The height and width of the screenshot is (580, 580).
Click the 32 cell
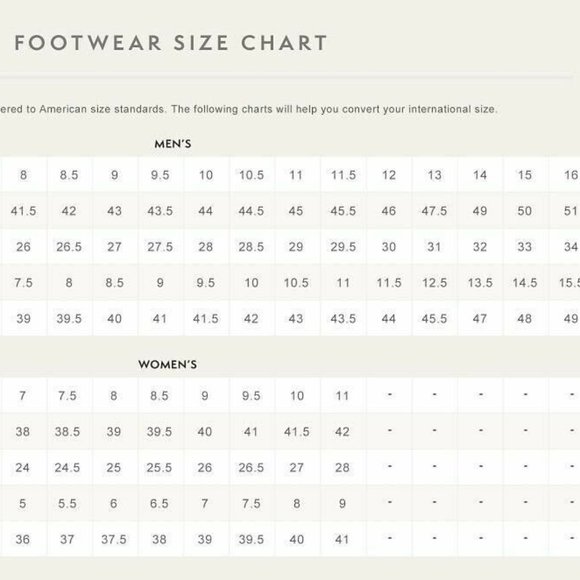coord(480,246)
